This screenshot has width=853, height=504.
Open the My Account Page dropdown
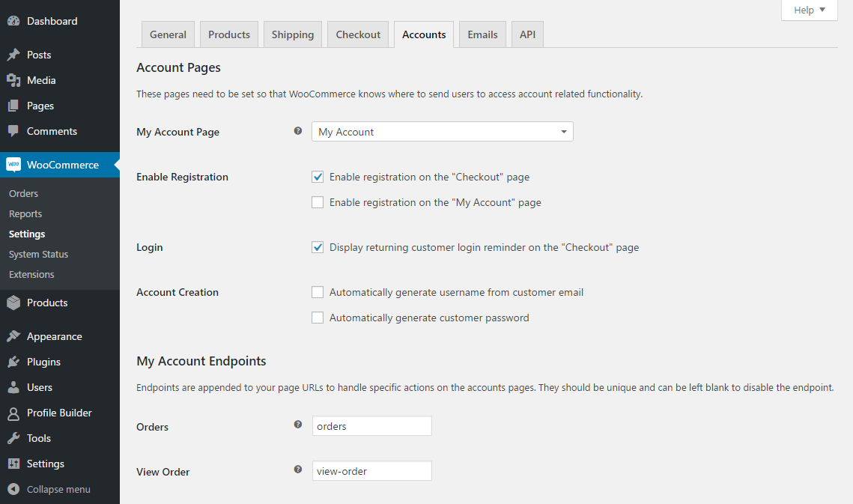(443, 132)
